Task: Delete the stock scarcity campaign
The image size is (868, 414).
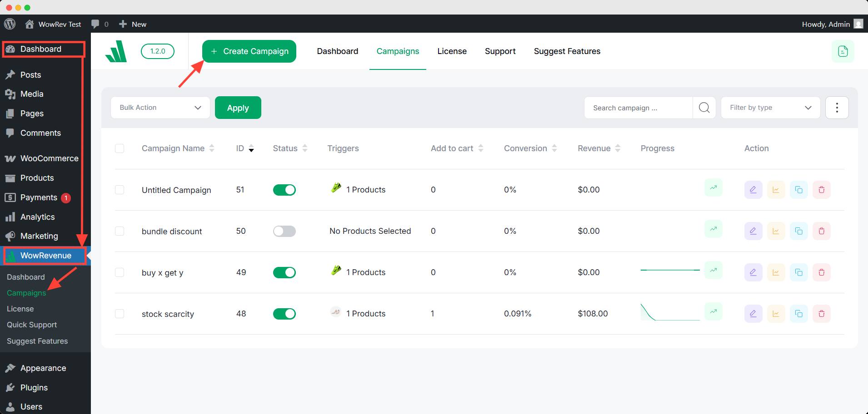Action: tap(821, 314)
